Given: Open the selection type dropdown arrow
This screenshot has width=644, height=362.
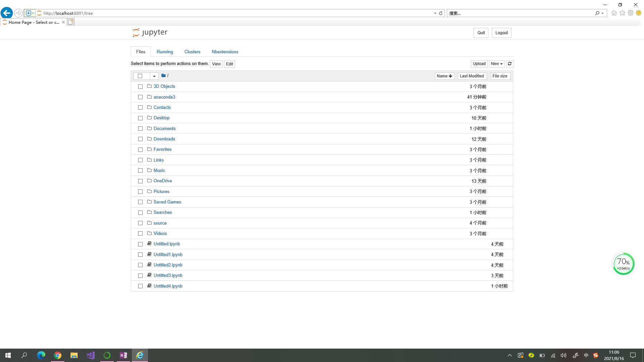Looking at the screenshot, I should (x=154, y=76).
